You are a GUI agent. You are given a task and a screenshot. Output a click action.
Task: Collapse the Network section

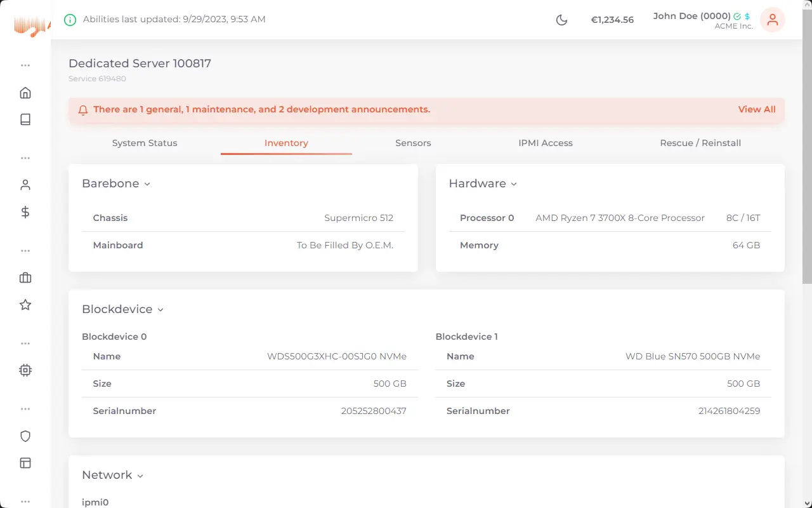click(x=112, y=475)
